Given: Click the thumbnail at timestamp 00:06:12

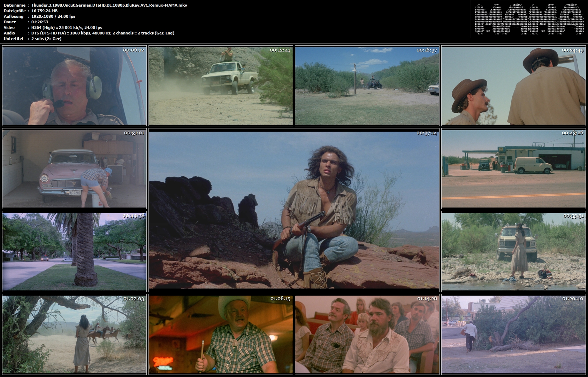Looking at the screenshot, I should (74, 86).
